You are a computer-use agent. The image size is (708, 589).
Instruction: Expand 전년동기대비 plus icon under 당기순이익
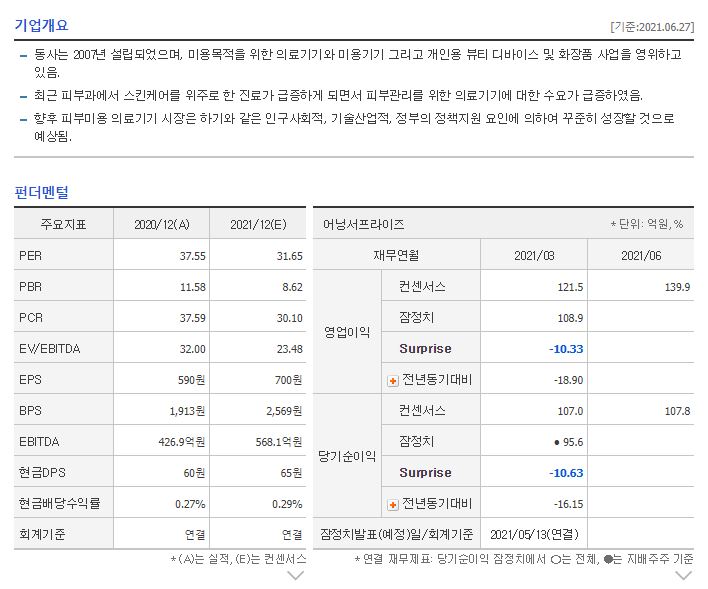coord(393,505)
